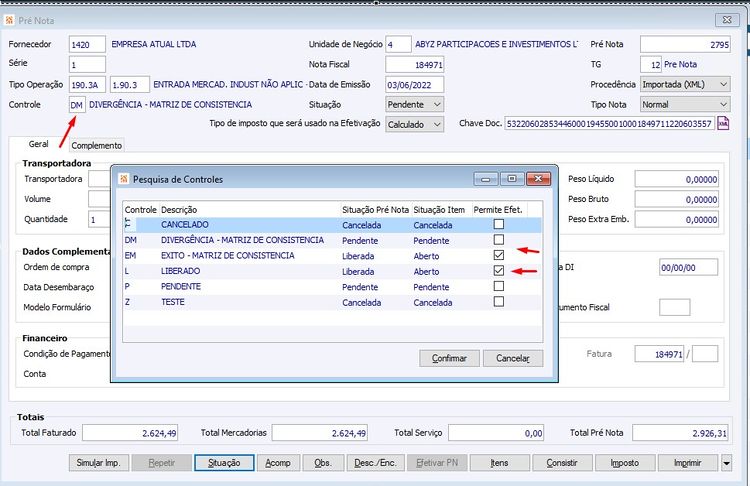The image size is (750, 486).
Task: Select the Geral tab
Action: pos(39,144)
